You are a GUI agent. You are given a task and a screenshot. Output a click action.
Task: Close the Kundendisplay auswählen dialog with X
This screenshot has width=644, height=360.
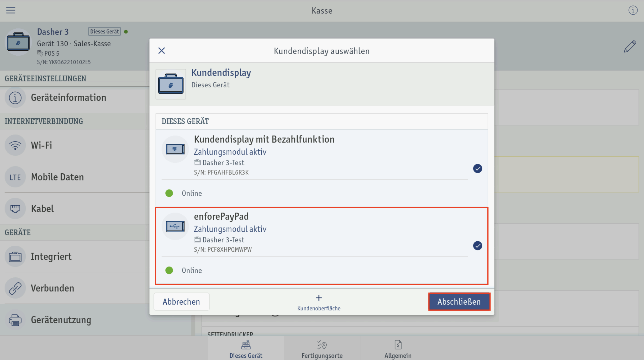[x=162, y=51]
